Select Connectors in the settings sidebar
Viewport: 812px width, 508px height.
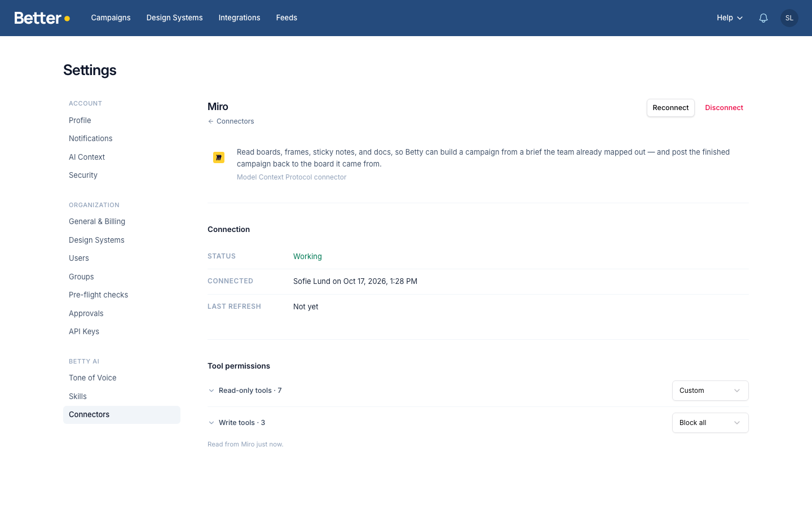click(122, 415)
